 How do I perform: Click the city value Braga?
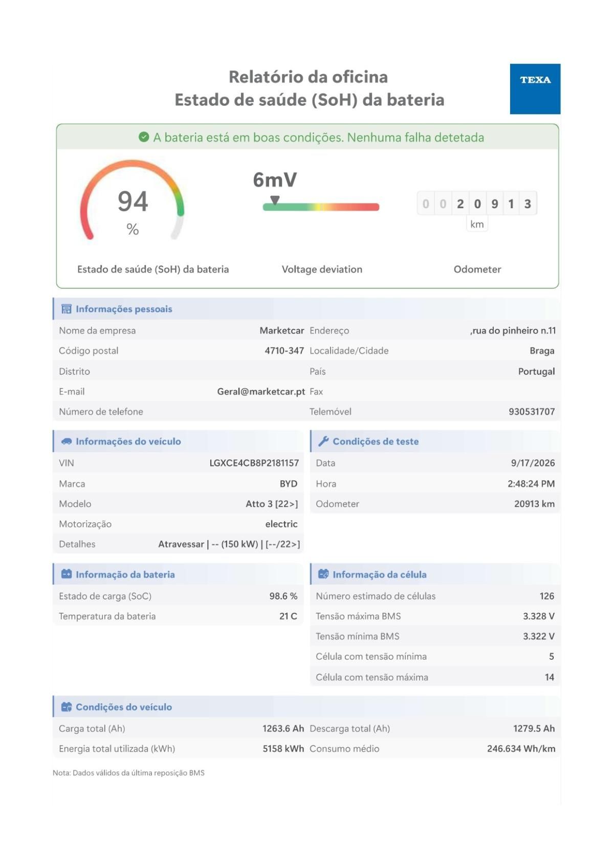pos(542,351)
